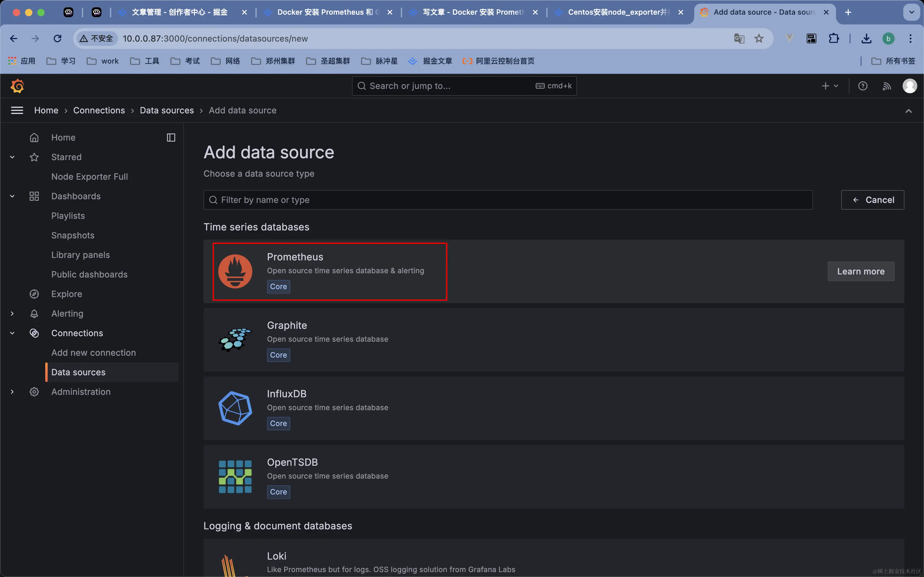This screenshot has height=577, width=924.
Task: Click the Home house icon in sidebar
Action: tap(34, 138)
